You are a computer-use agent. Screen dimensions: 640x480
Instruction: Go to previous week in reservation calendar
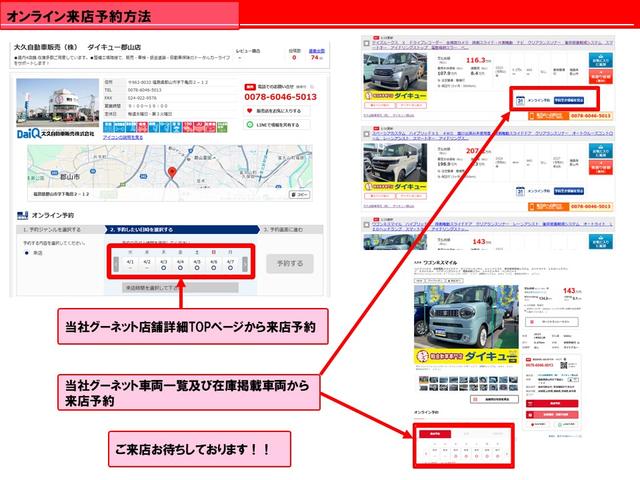click(112, 262)
